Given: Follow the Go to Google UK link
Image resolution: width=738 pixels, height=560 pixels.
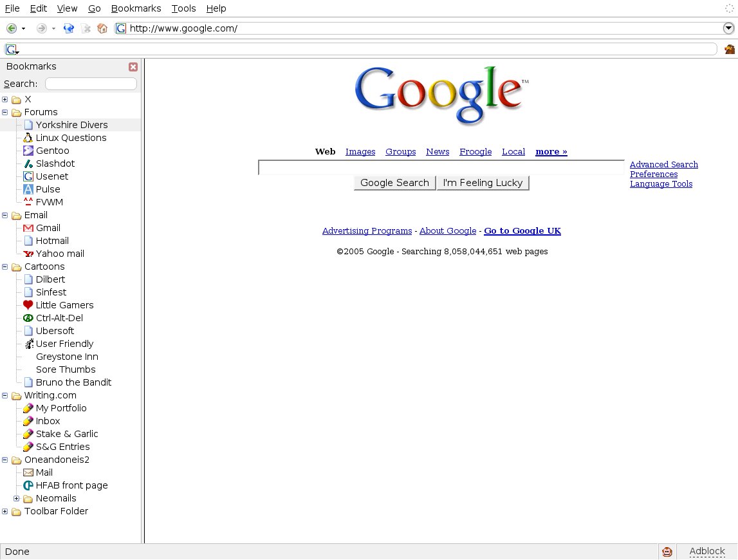Looking at the screenshot, I should tap(522, 231).
